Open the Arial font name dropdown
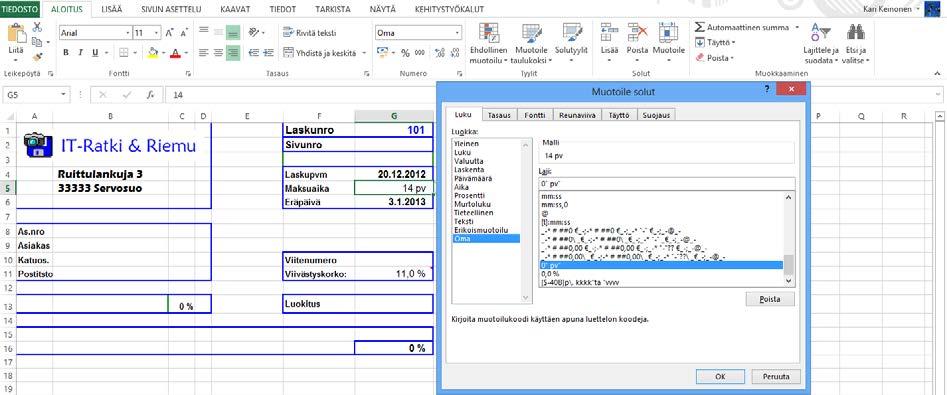The width and height of the screenshot is (947, 395). [128, 33]
